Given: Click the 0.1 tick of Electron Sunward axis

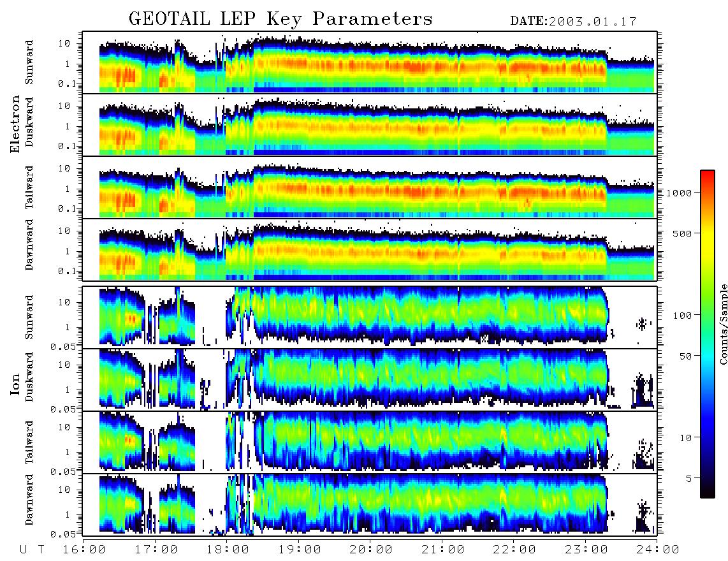Looking at the screenshot, I should tap(68, 84).
